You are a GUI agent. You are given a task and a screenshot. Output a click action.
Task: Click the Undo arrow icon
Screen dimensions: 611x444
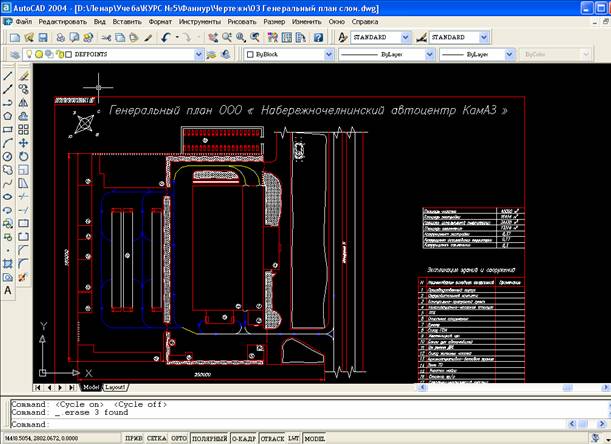[x=166, y=37]
